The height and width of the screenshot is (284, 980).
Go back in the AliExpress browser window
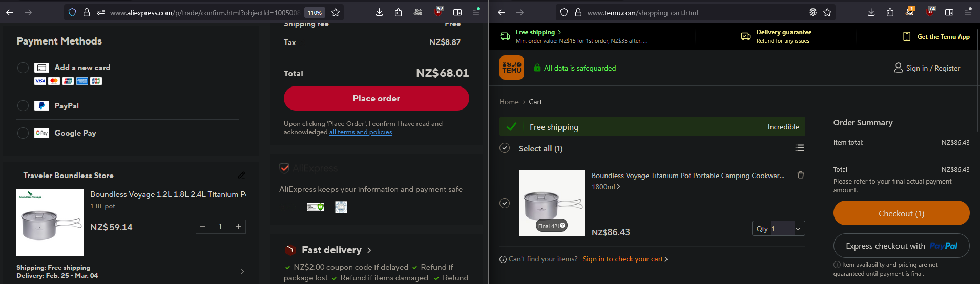point(10,12)
